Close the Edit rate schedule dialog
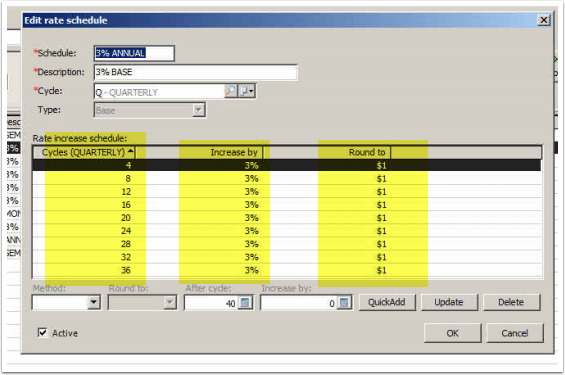Screen dimensions: 565x375 tap(543, 20)
